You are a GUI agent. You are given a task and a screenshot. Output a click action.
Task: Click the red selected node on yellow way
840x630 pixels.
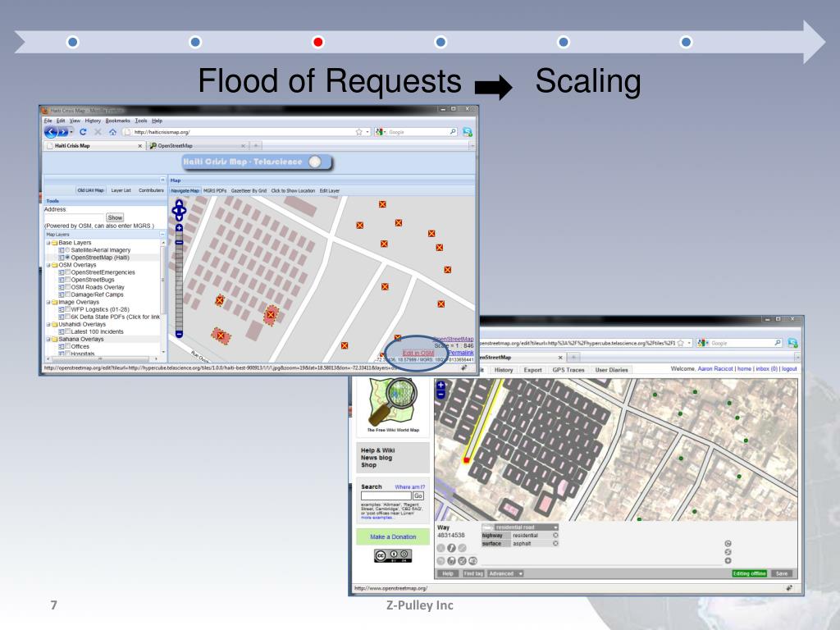coord(466,460)
